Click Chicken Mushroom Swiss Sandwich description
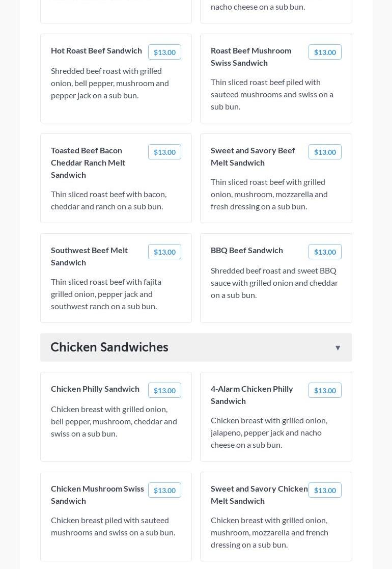This screenshot has width=392, height=569. point(113,526)
